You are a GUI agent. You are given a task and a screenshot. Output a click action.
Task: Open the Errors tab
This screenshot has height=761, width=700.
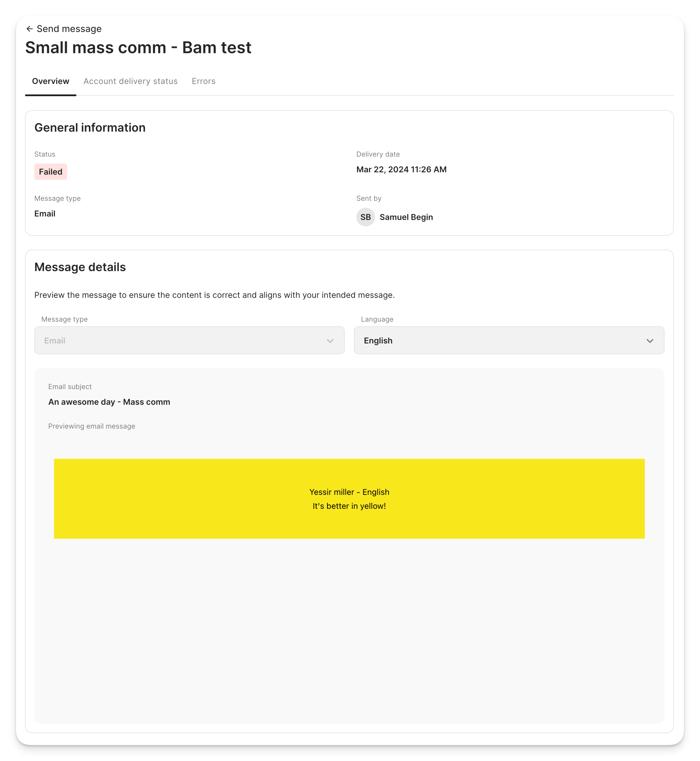coord(203,81)
